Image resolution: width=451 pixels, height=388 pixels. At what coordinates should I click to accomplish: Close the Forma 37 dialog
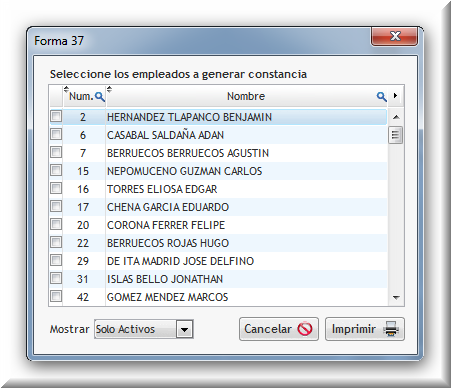click(395, 36)
